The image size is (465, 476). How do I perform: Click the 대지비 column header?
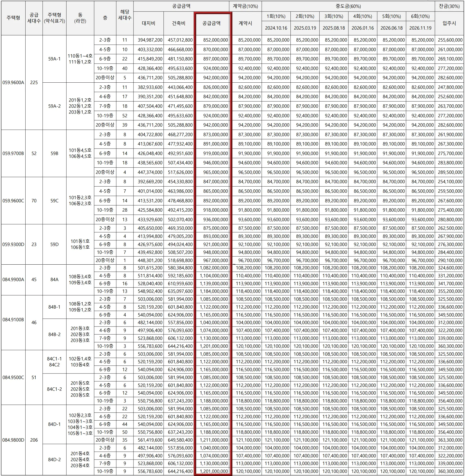point(149,23)
